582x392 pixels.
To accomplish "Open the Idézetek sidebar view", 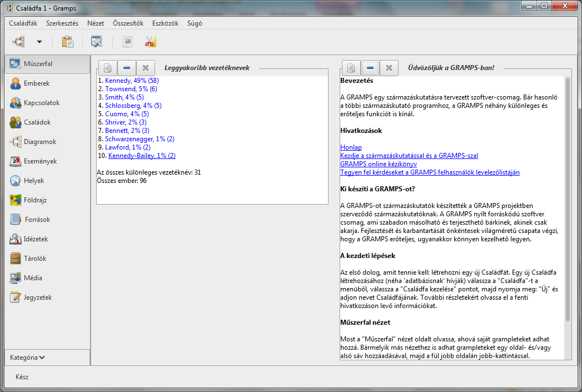I will point(47,239).
